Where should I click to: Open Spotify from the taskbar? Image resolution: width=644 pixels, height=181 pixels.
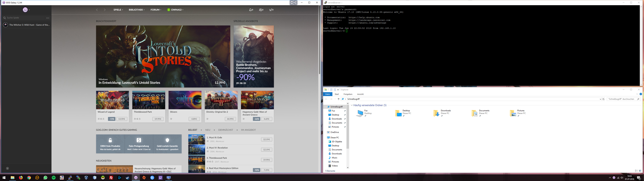pyautogui.click(x=53, y=178)
